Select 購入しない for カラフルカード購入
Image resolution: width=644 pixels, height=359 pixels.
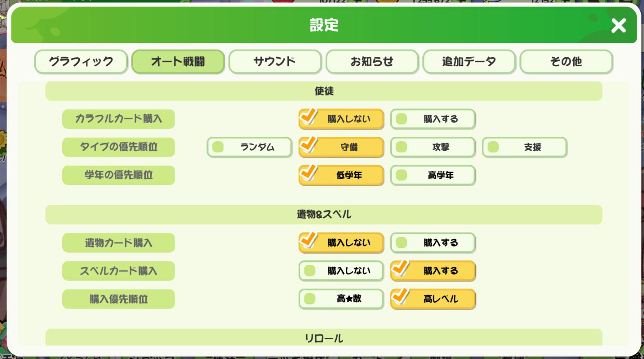point(341,119)
